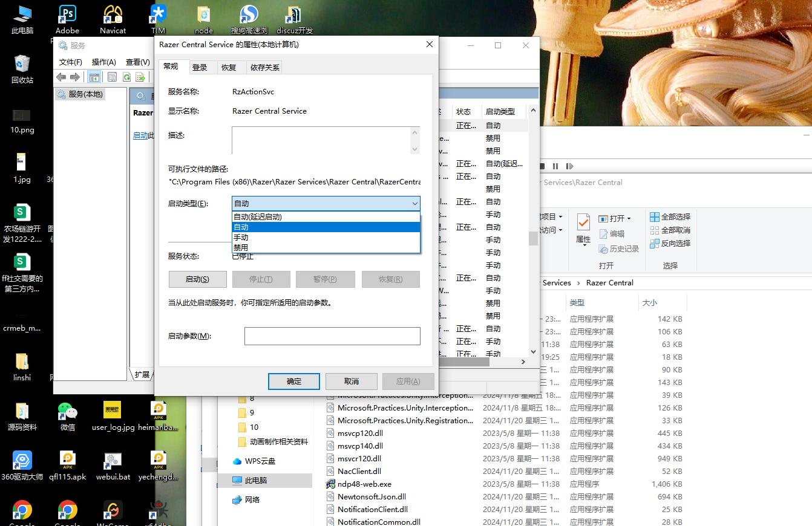The image size is (812, 526).
Task: Click the 状态 column header in Services list
Action: [467, 112]
